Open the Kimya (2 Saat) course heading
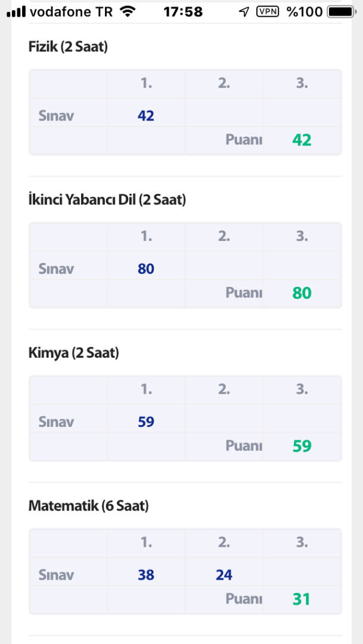363x644 pixels. point(74,353)
